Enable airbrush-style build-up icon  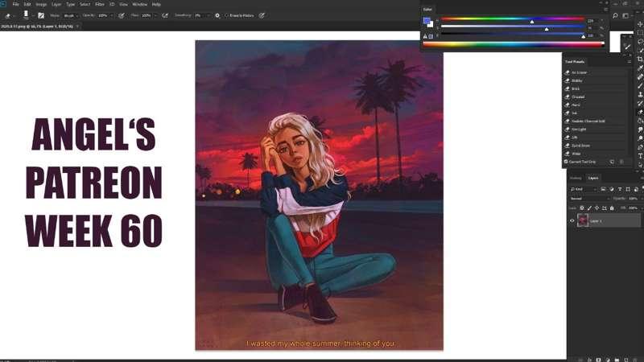point(165,15)
